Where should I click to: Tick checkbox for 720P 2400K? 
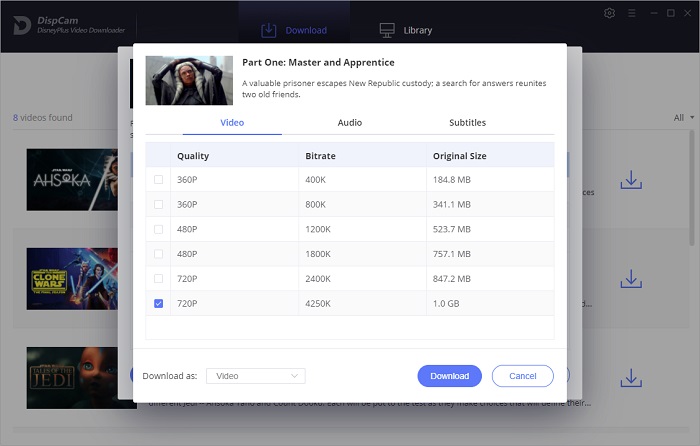pyautogui.click(x=158, y=279)
